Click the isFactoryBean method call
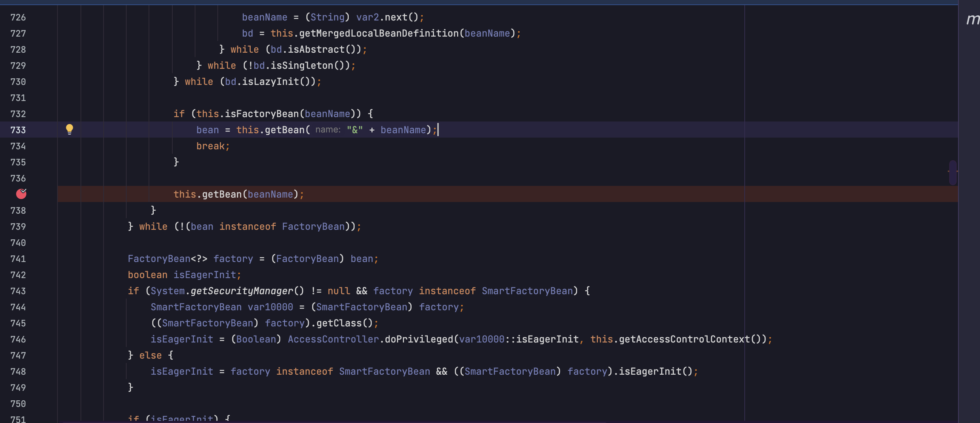 [x=262, y=114]
